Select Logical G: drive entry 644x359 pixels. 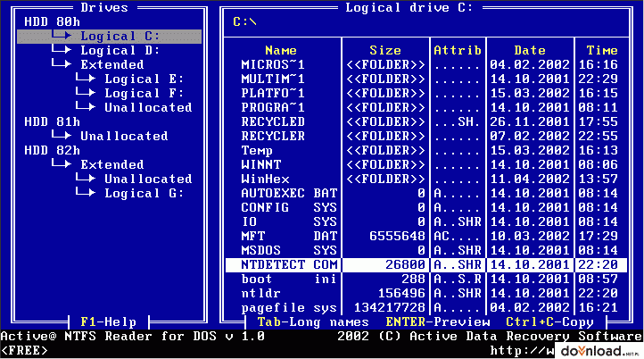(x=144, y=193)
